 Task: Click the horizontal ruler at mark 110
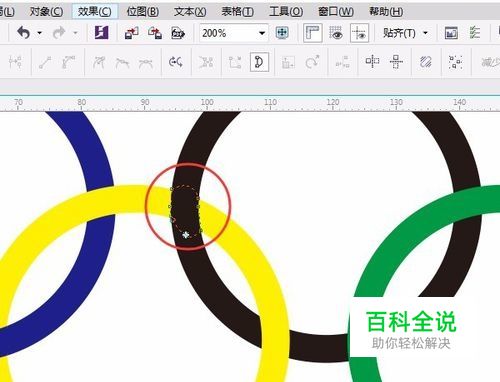(270, 103)
